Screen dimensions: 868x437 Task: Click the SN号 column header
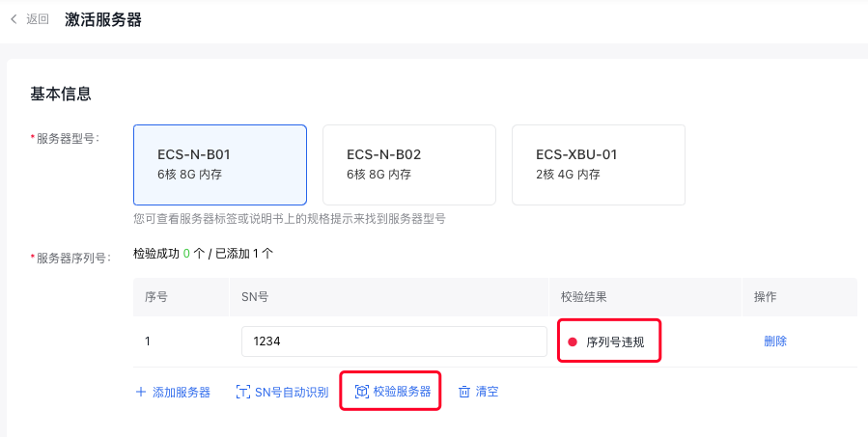[255, 297]
